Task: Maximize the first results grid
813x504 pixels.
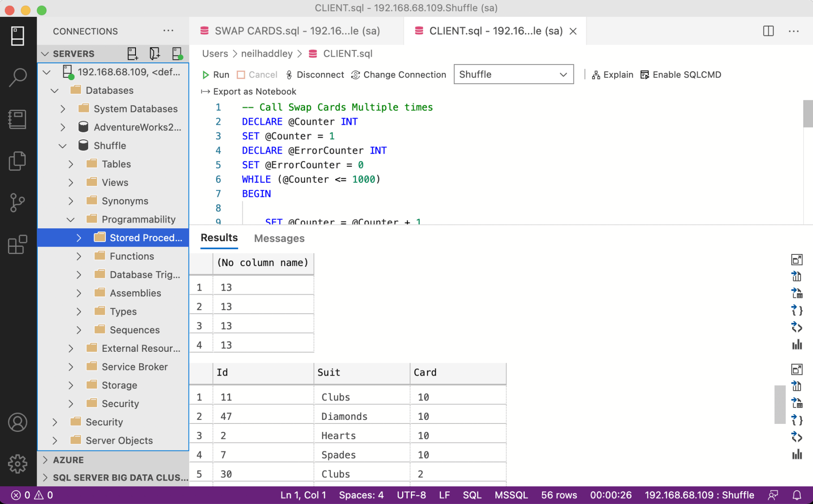Action: (797, 260)
